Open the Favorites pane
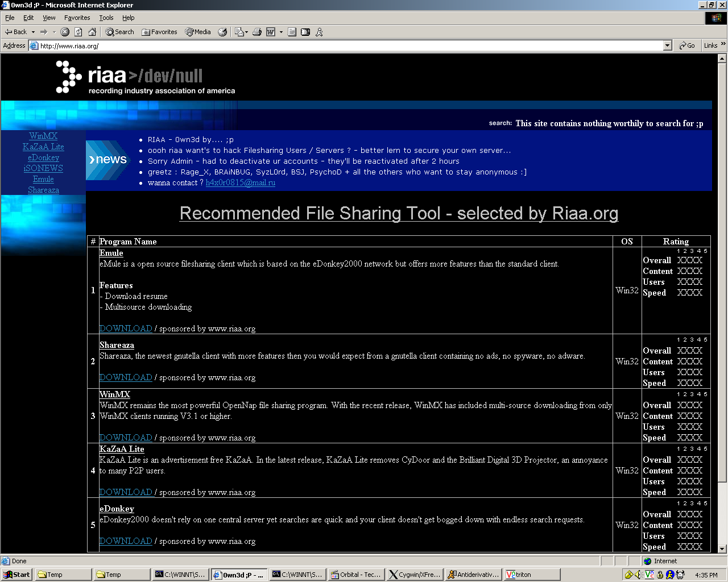The height and width of the screenshot is (582, 728). click(159, 32)
